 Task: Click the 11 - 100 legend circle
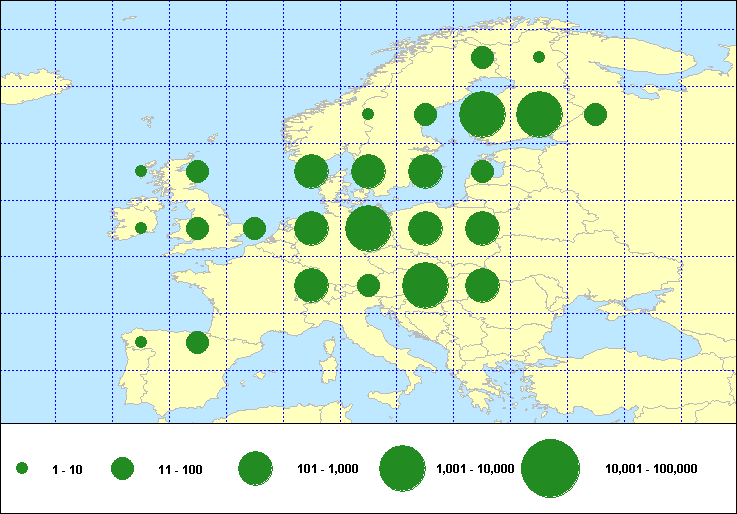click(x=122, y=468)
